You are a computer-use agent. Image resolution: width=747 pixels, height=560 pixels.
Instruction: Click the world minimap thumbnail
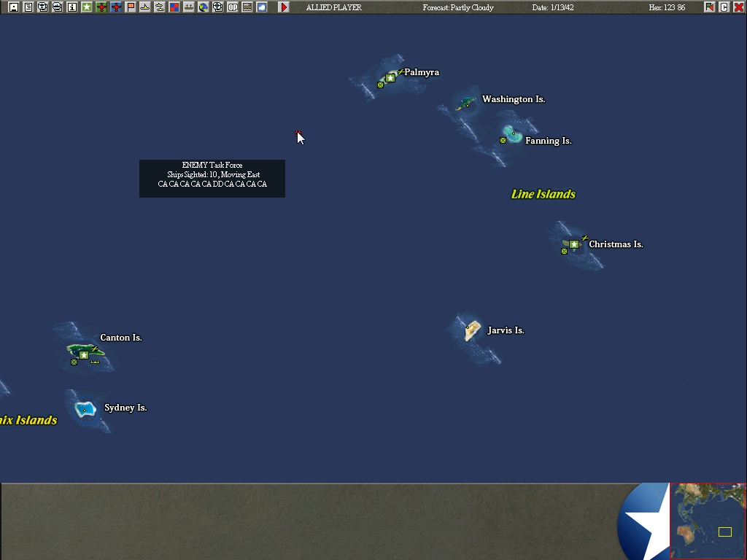point(708,521)
